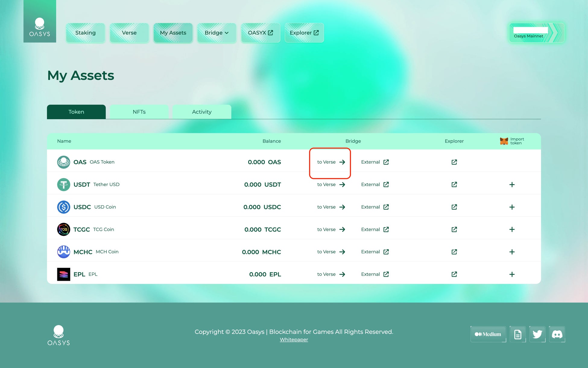This screenshot has height=368, width=588.
Task: Open Explorer external link in navbar
Action: coord(304,33)
